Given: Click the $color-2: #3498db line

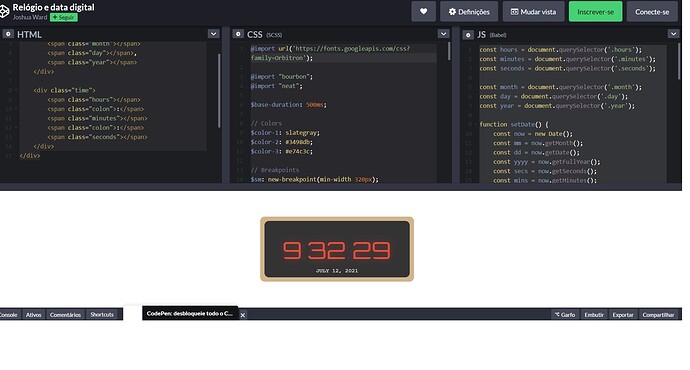Looking at the screenshot, I should click(282, 142).
